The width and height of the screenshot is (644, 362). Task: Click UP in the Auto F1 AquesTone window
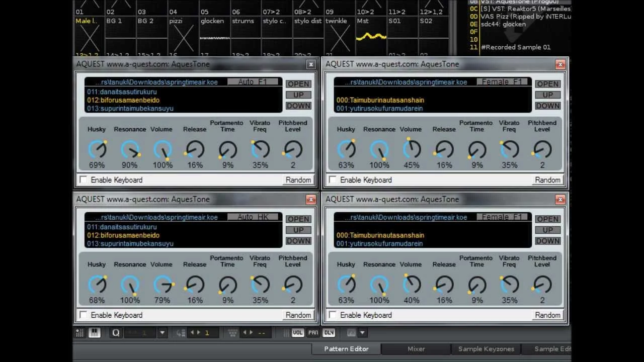coord(298,95)
